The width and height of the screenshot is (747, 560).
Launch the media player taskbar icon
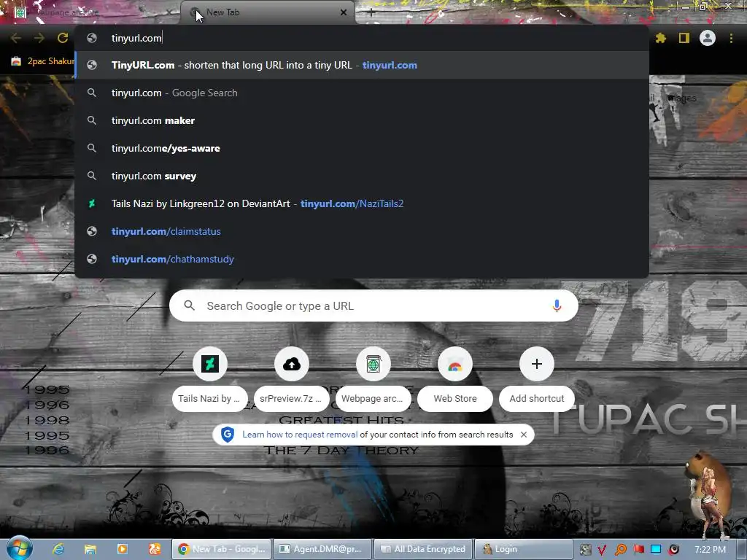pyautogui.click(x=123, y=549)
